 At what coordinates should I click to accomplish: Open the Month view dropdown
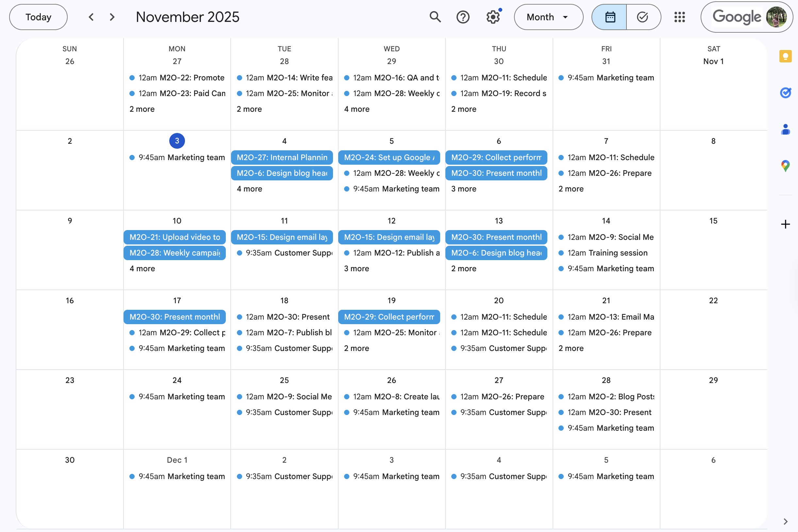(548, 17)
